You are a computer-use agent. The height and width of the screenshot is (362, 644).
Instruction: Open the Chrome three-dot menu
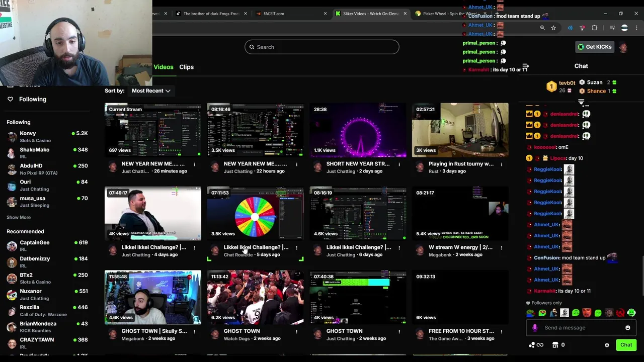(x=636, y=28)
